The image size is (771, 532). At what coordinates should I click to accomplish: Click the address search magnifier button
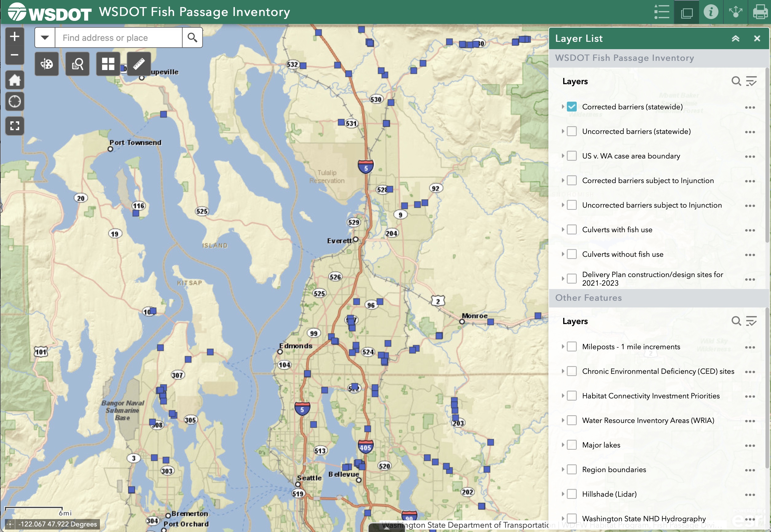coord(192,38)
